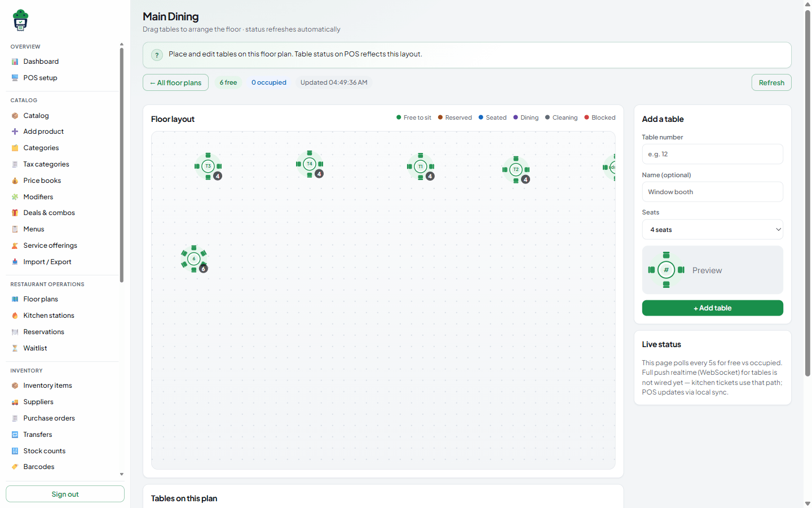Click the sidebar scroll up arrow
Viewport: 812px width, 508px height.
(x=122, y=44)
